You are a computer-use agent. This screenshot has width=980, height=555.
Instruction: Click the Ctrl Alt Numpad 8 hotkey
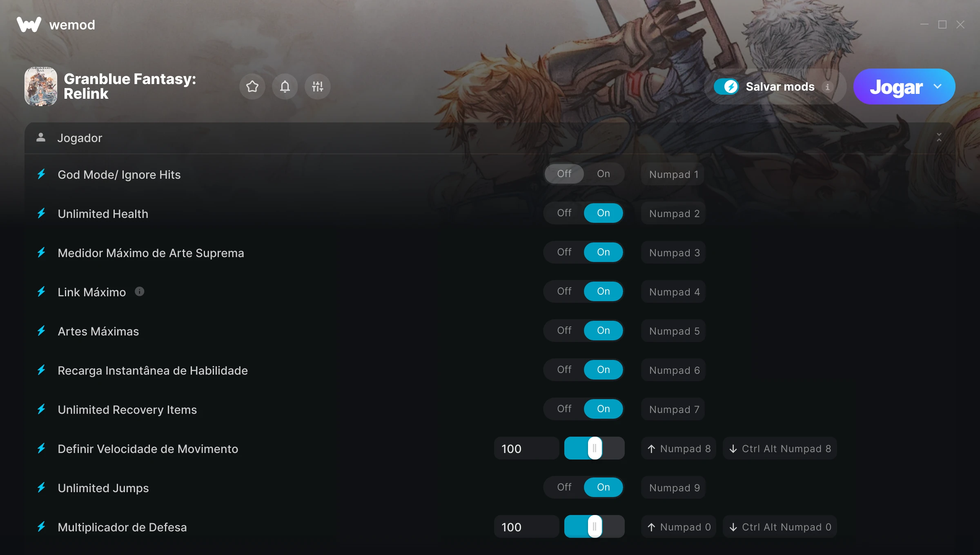[x=780, y=448]
